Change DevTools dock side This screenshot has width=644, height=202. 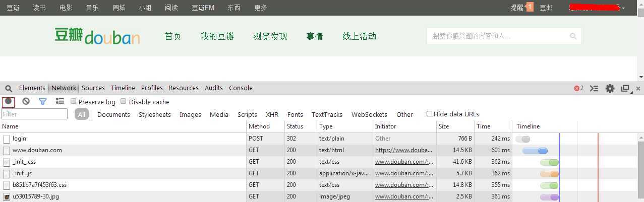point(625,88)
